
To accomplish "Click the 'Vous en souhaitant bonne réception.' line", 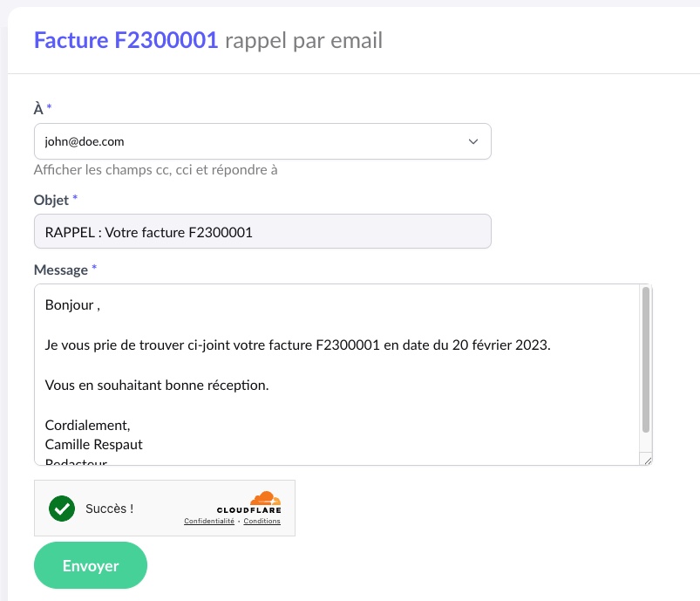I will click(157, 386).
